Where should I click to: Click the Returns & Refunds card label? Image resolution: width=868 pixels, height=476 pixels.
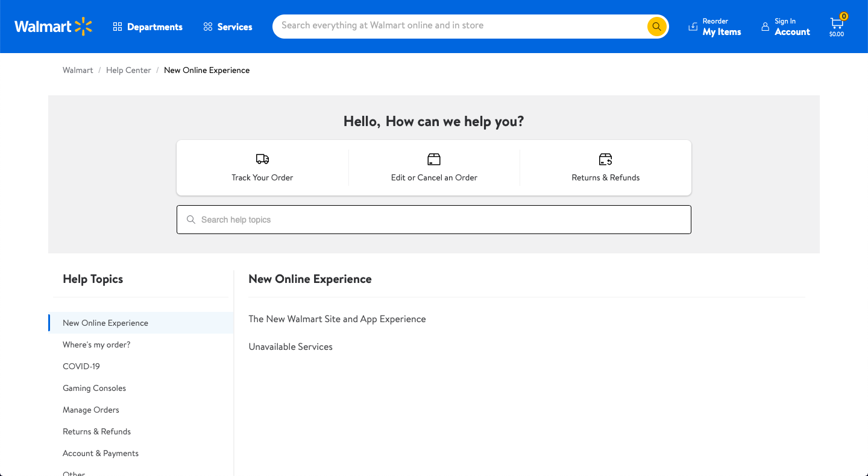coord(606,177)
